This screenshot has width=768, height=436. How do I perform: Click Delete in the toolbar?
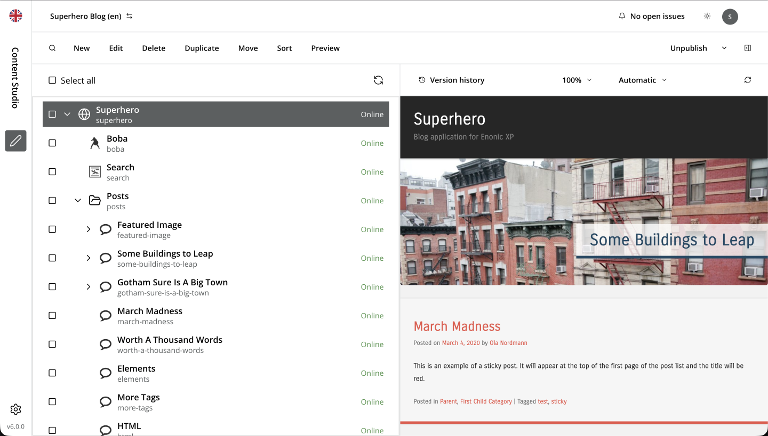(154, 48)
